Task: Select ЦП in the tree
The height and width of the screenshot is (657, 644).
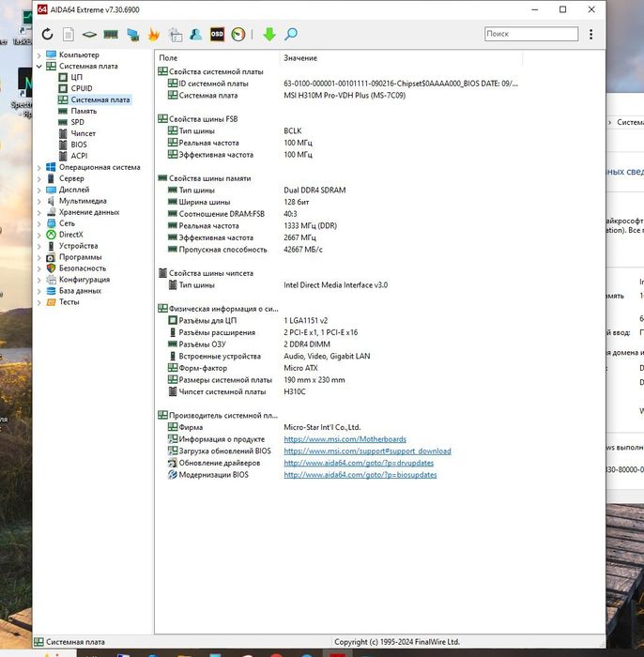Action: (x=76, y=77)
